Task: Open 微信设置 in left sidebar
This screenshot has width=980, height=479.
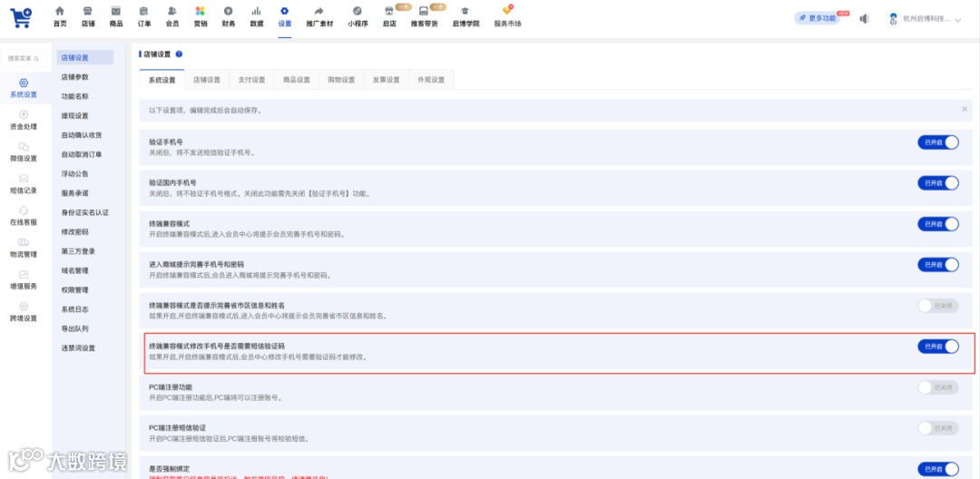Action: point(23,152)
